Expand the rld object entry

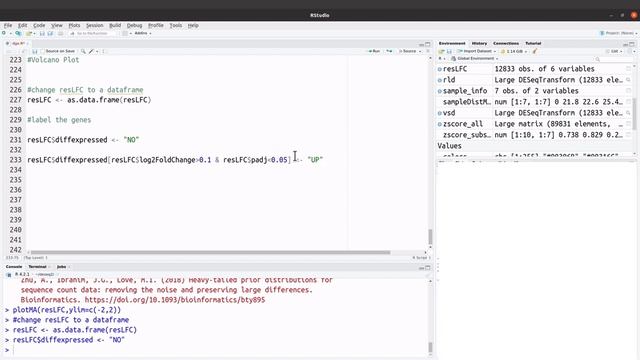[440, 80]
